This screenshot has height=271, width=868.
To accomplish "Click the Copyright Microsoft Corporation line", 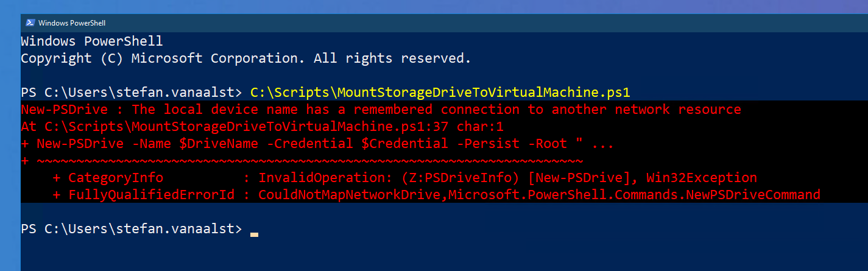I will pyautogui.click(x=246, y=58).
